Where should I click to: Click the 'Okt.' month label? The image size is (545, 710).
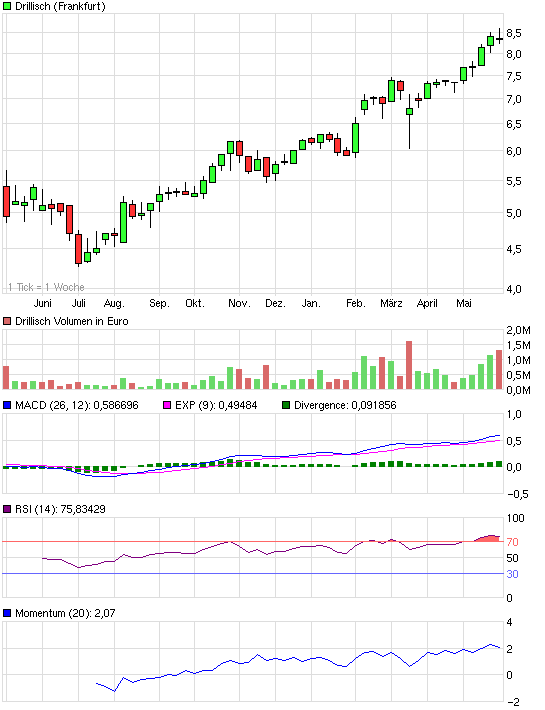(195, 303)
